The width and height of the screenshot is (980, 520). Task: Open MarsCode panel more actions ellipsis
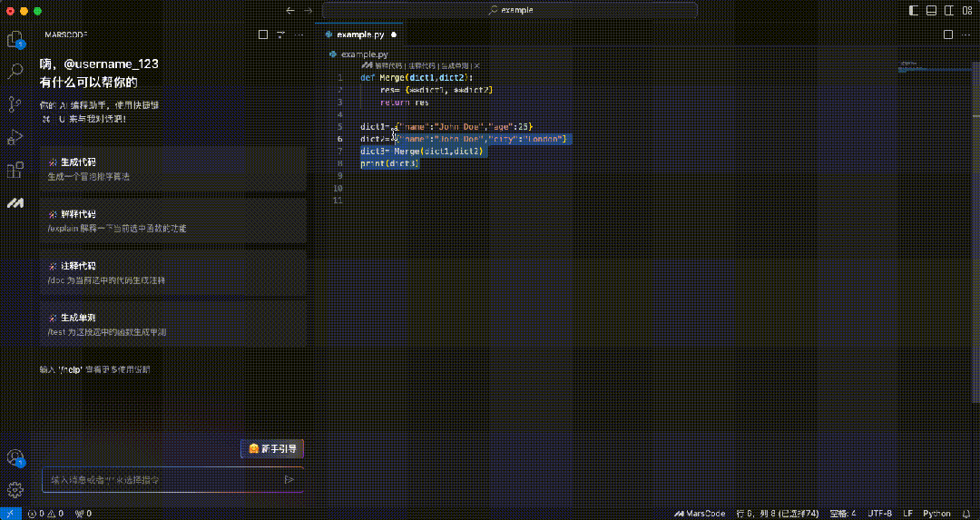tap(299, 34)
